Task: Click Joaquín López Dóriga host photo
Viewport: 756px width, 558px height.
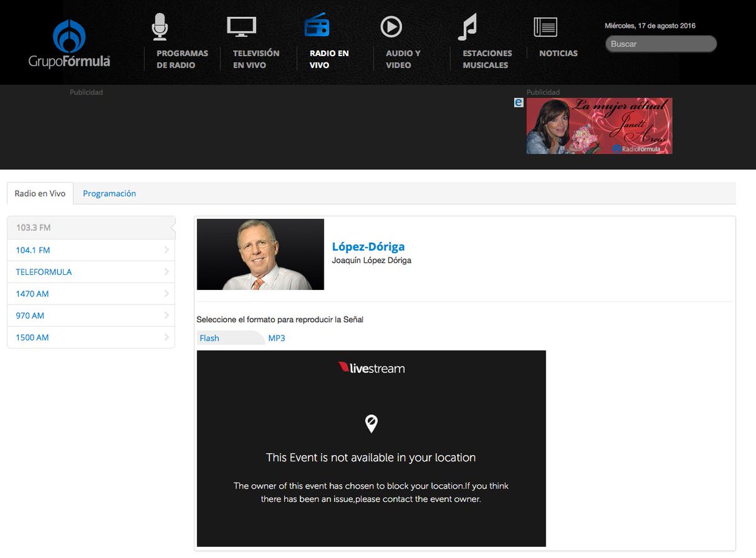Action: 261,254
